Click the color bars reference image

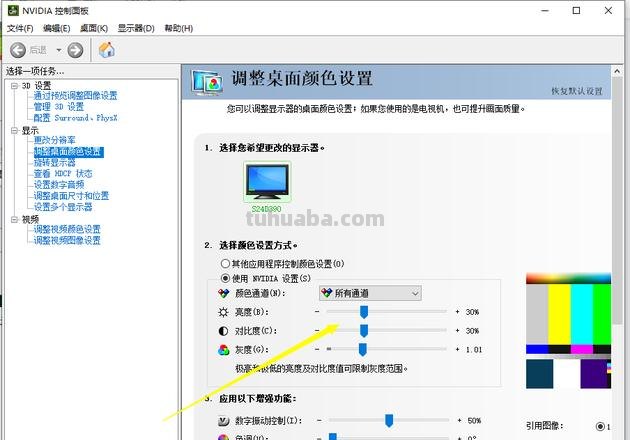coord(569,331)
